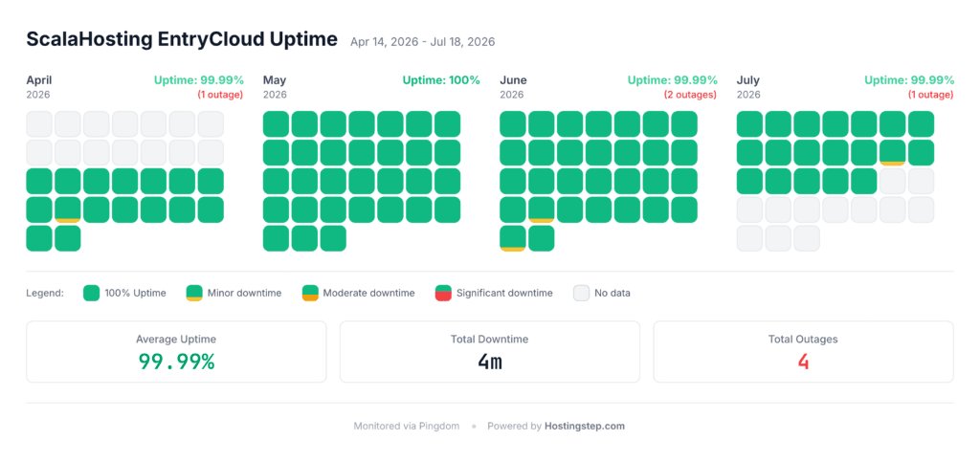This screenshot has width=980, height=462.
Task: Click the 'ScalaHosting EntryCloud Uptime' title
Action: (x=182, y=39)
